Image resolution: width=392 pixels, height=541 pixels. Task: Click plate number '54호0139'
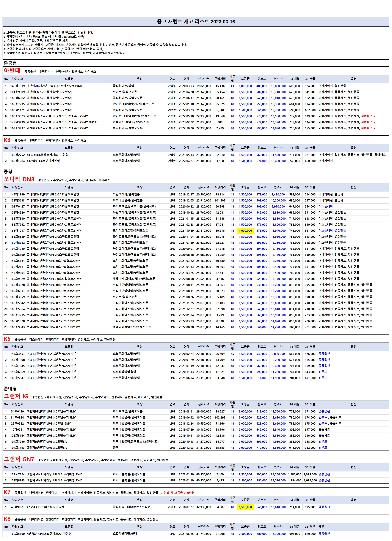(x=17, y=411)
